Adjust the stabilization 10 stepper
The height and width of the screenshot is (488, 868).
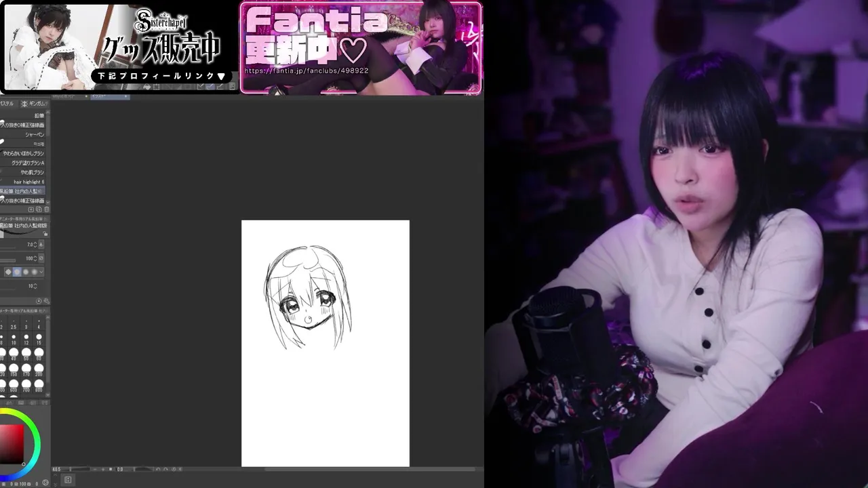tap(35, 286)
